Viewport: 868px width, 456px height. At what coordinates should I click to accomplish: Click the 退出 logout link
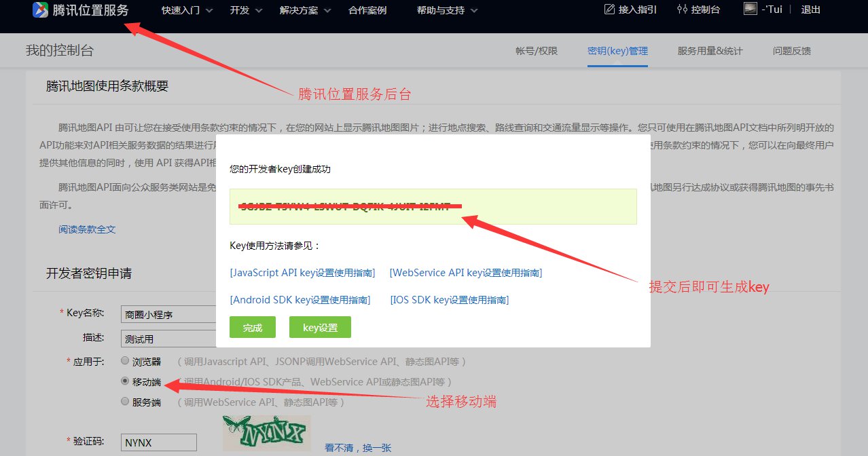(811, 9)
